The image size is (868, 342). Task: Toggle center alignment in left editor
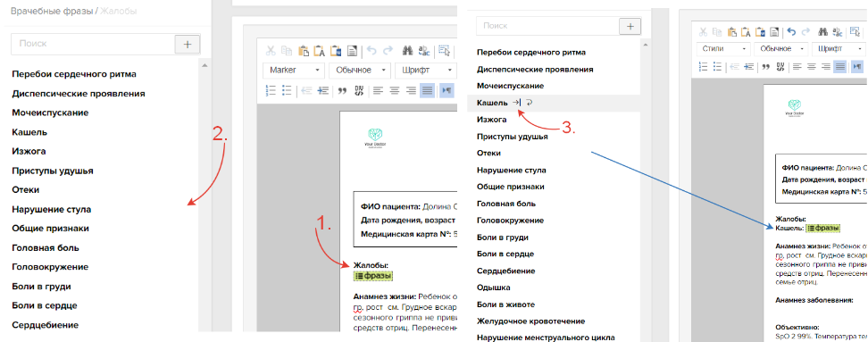click(x=395, y=90)
